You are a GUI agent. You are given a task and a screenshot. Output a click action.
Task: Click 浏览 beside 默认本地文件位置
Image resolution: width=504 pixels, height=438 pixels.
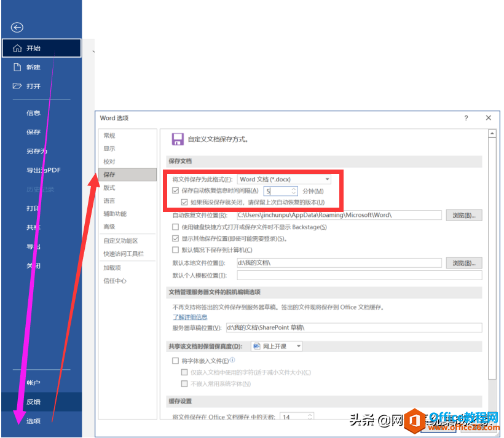464,263
